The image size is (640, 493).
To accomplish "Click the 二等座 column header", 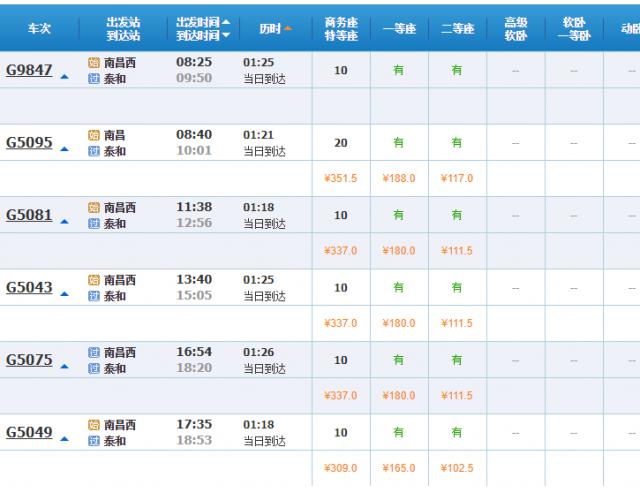I will (x=458, y=29).
